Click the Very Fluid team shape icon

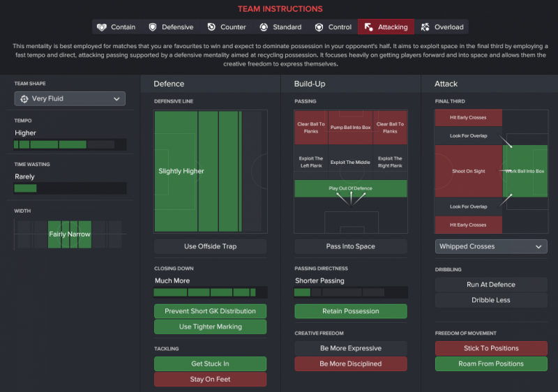pyautogui.click(x=24, y=99)
